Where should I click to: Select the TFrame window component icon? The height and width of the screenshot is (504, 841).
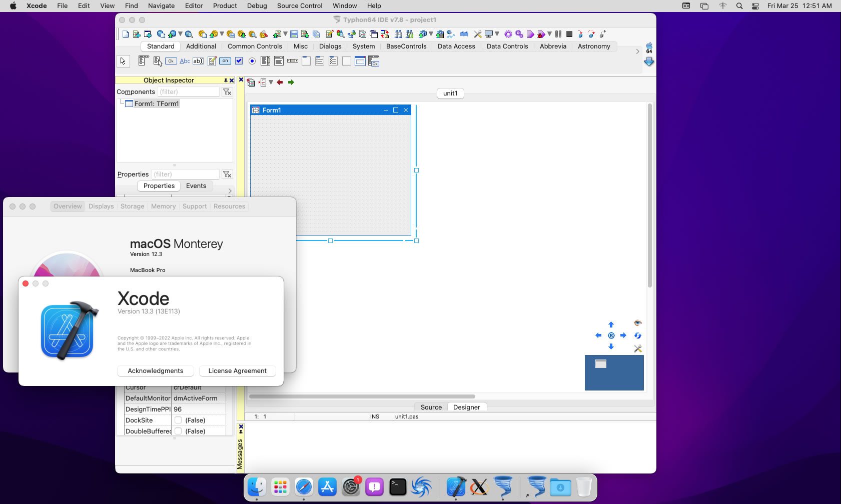click(360, 61)
